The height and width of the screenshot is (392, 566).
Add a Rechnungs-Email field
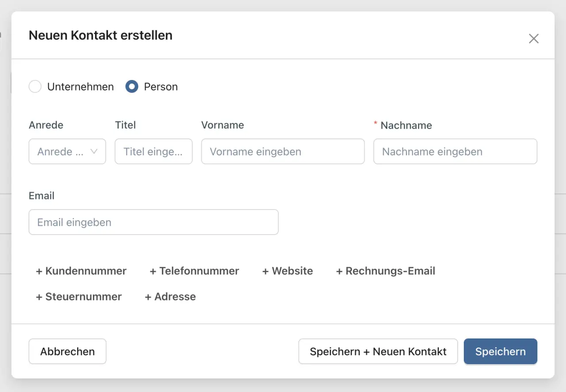pyautogui.click(x=386, y=271)
